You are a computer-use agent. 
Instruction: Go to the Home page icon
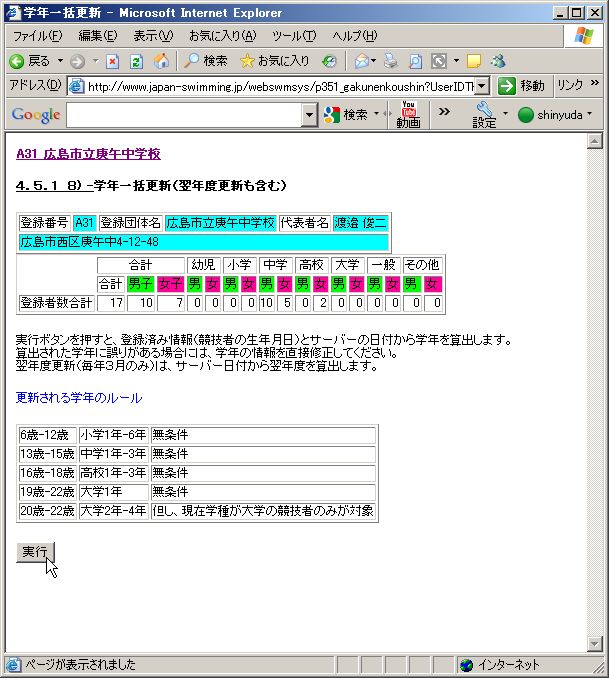pos(161,61)
